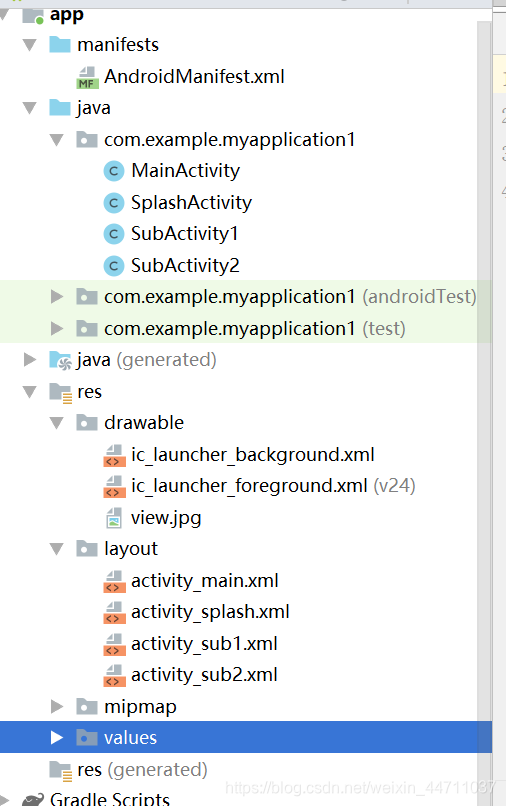
Task: Click the layout folder icon
Action: click(x=87, y=549)
